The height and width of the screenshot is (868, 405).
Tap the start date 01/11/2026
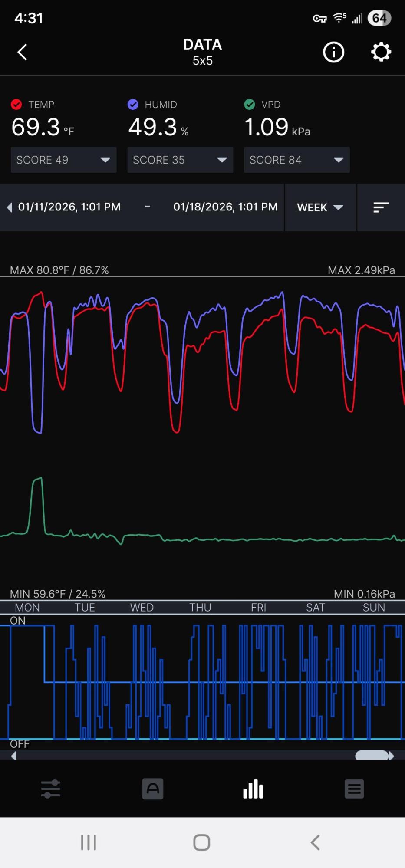tap(69, 207)
